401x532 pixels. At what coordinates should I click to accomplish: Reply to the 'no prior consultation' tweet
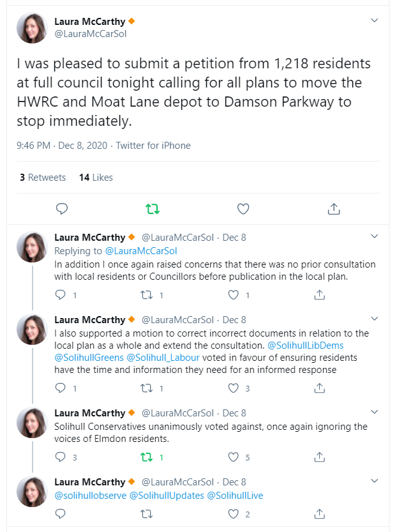(x=61, y=295)
